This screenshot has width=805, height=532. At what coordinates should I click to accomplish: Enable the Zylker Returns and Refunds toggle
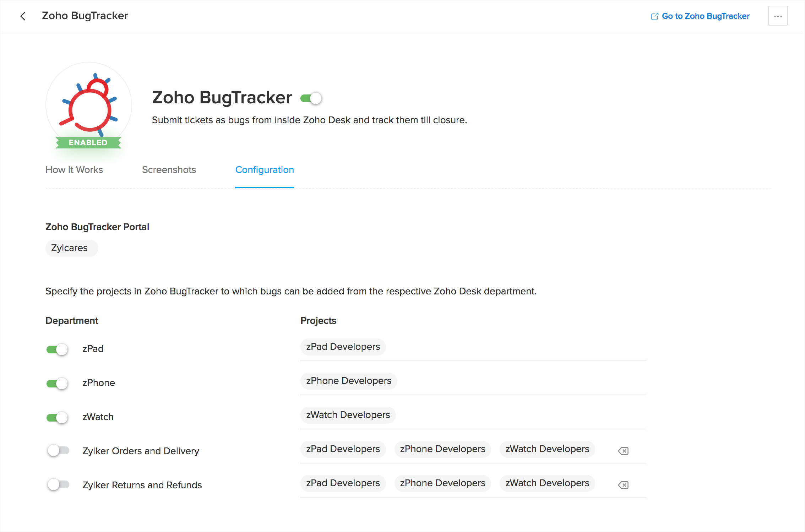[59, 484]
